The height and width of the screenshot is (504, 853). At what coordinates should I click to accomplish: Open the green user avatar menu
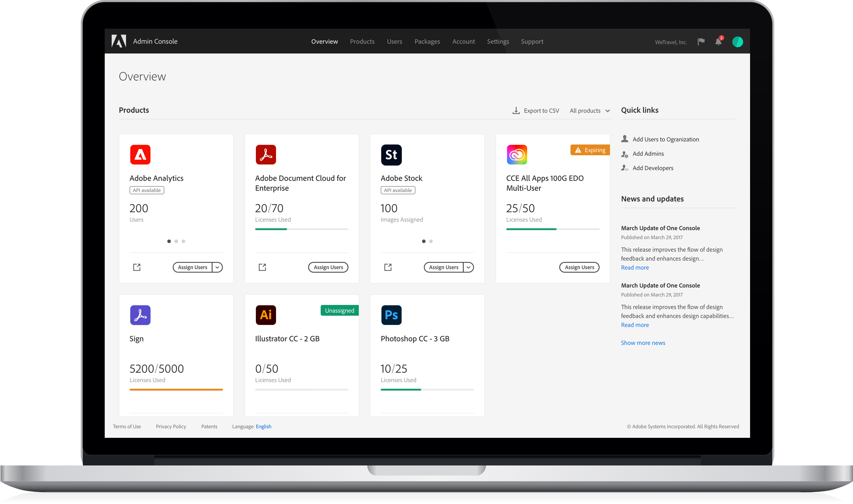click(738, 42)
